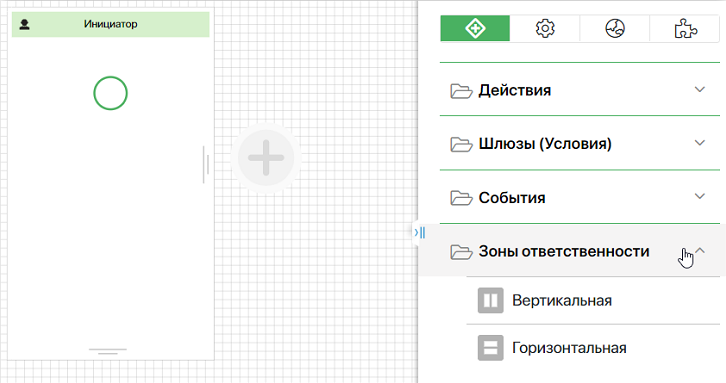Click the Зоны ответственности section title

[564, 251]
